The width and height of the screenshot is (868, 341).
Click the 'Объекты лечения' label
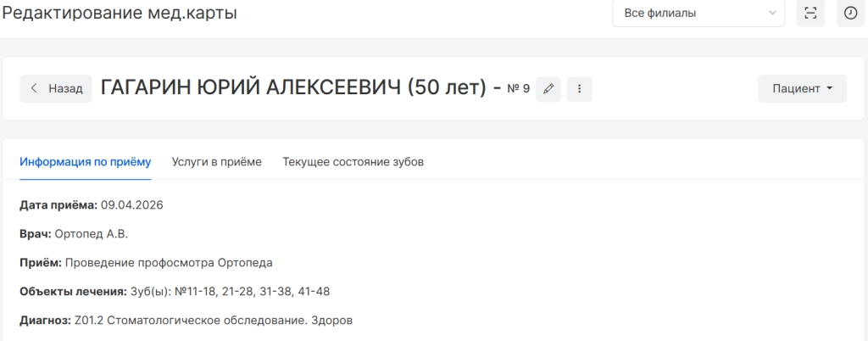tap(73, 292)
